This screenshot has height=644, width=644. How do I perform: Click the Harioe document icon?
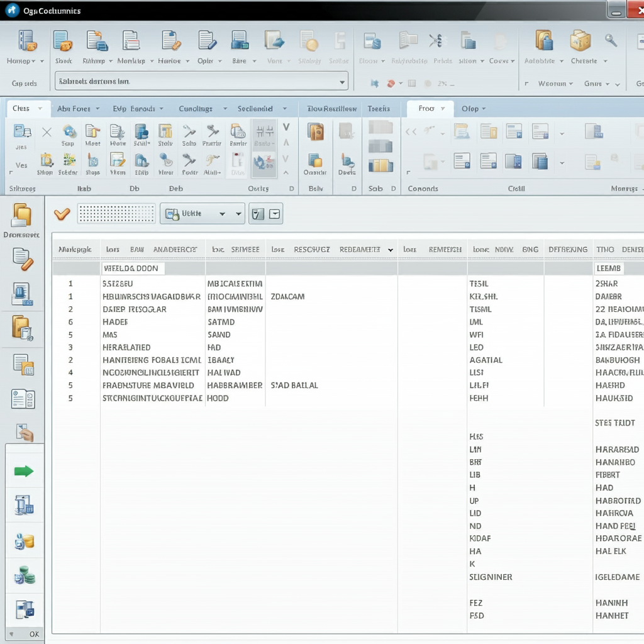pos(171,41)
